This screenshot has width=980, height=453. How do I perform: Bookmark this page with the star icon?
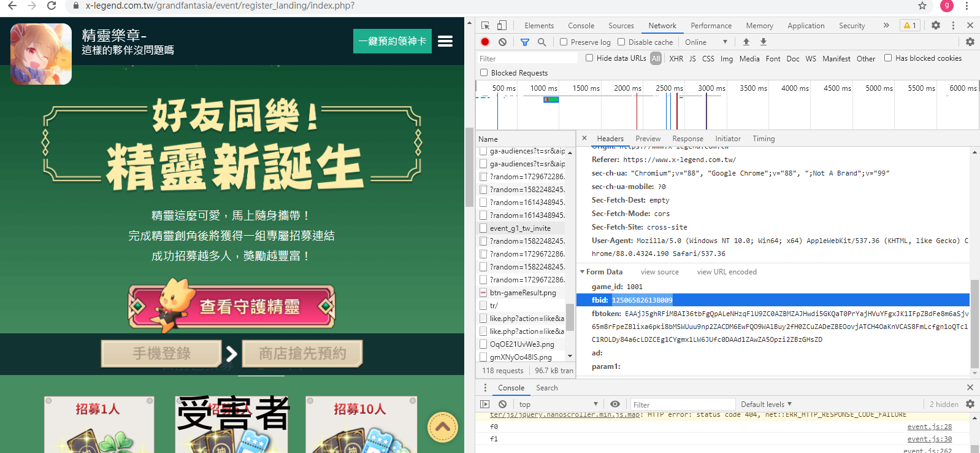[x=922, y=6]
